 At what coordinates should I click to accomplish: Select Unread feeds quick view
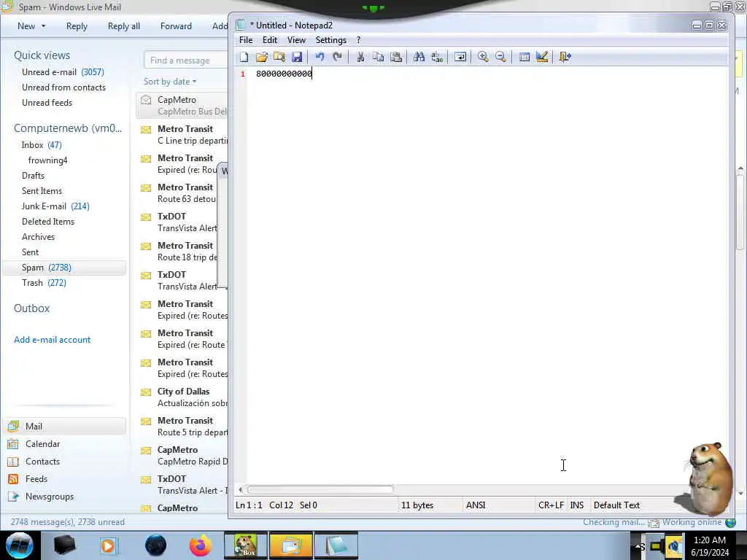tap(47, 102)
